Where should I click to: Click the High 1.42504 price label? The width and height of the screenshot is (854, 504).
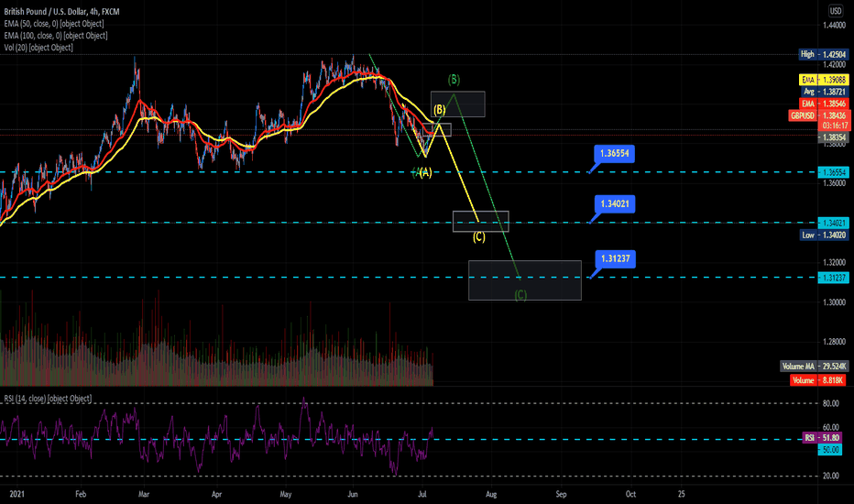pyautogui.click(x=824, y=54)
